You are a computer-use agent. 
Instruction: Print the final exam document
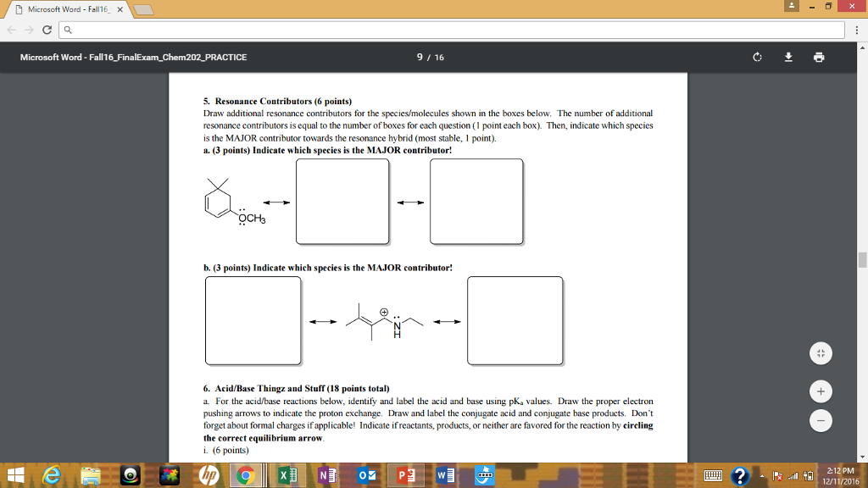(x=818, y=58)
